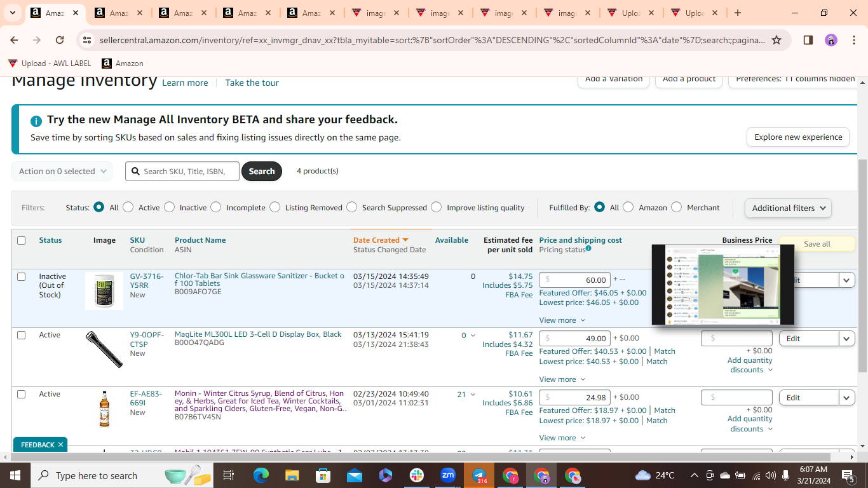The image size is (868, 488).
Task: Click Edit button for the MagLite row
Action: click(809, 339)
